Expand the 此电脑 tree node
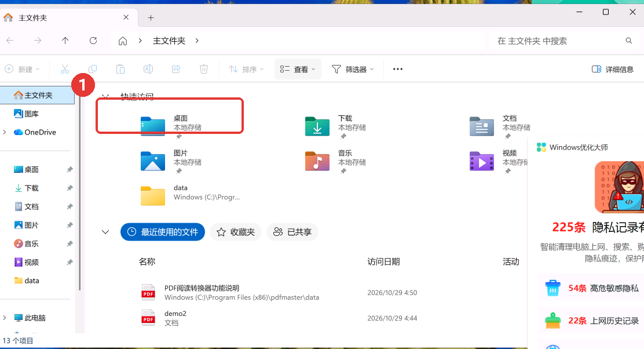Viewport: 644px width, 349px height. click(x=5, y=317)
